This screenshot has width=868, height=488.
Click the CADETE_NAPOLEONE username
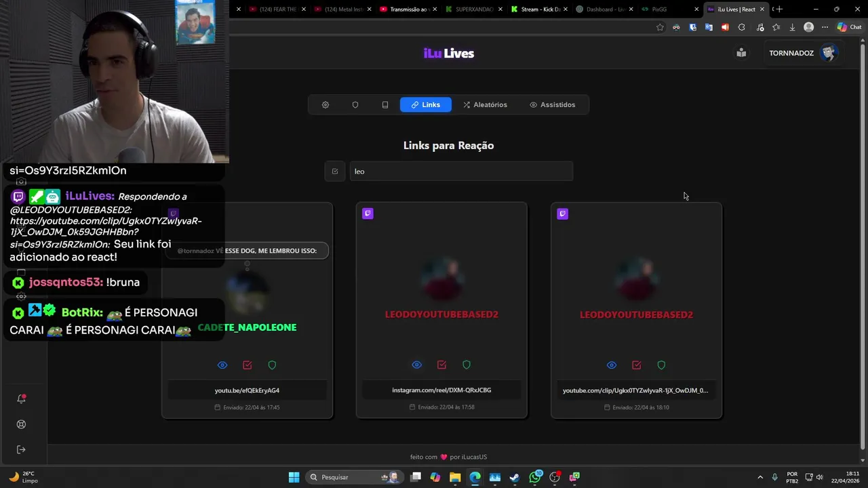[x=247, y=327]
